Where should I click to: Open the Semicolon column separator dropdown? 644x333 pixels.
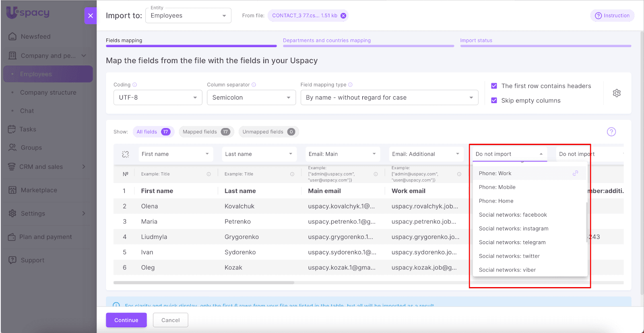click(x=251, y=97)
